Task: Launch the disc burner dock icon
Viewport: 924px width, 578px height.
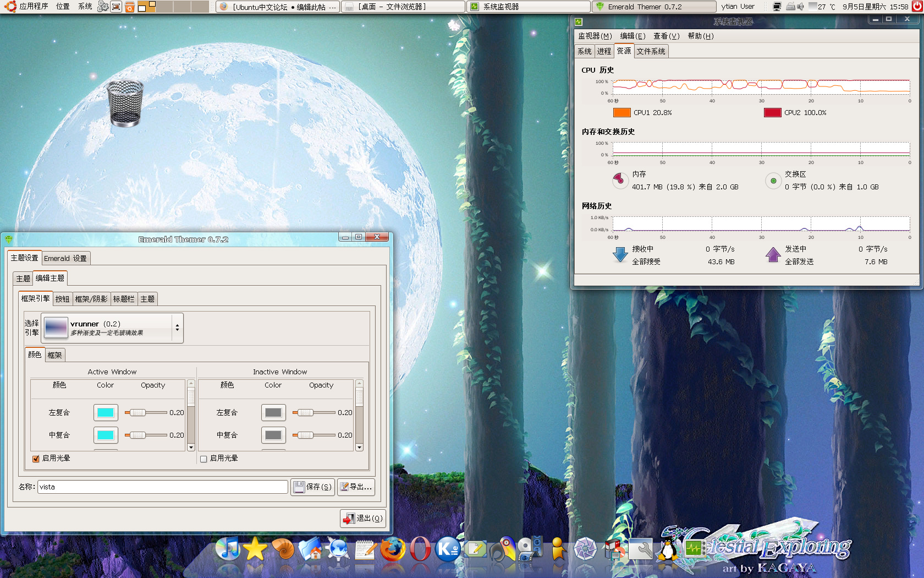Action: coord(613,548)
